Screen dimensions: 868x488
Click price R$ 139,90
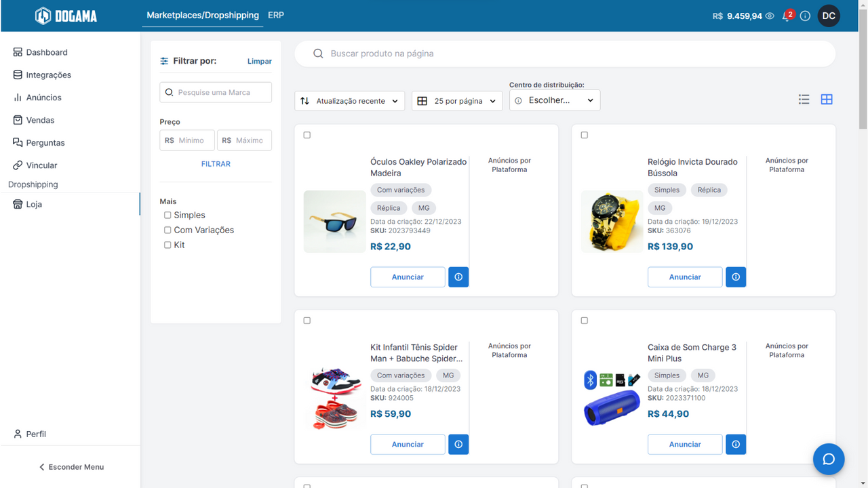(670, 247)
